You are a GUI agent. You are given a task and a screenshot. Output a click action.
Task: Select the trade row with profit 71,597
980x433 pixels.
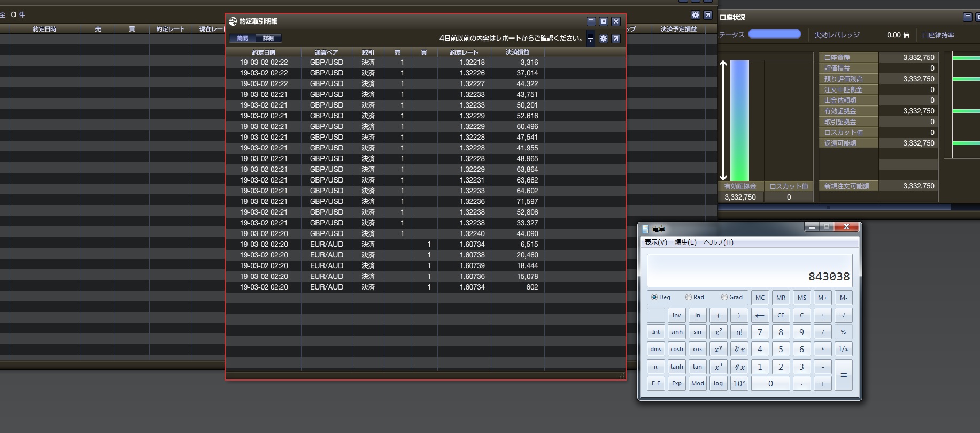tap(425, 202)
